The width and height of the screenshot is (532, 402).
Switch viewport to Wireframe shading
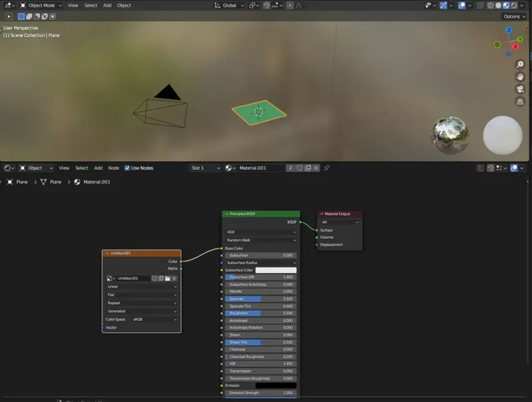490,5
